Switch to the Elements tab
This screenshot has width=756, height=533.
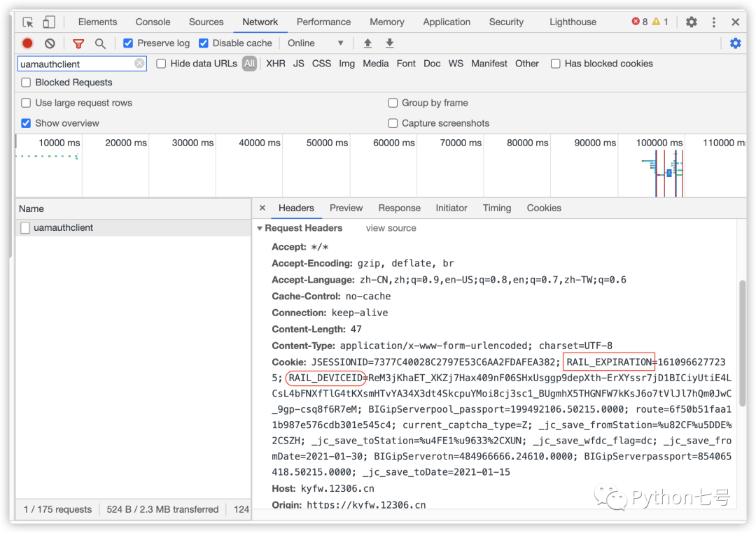pyautogui.click(x=97, y=22)
